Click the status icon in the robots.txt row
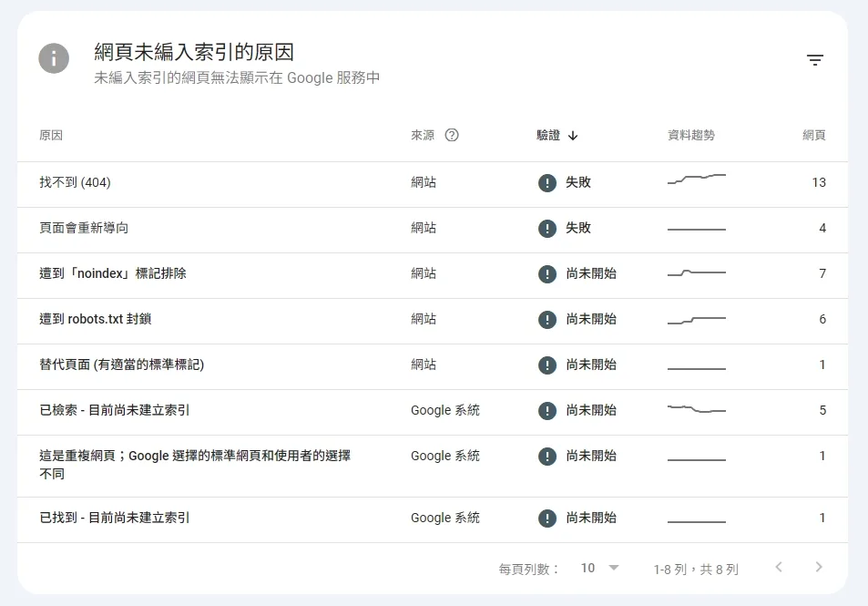This screenshot has height=606, width=868. pyautogui.click(x=546, y=320)
